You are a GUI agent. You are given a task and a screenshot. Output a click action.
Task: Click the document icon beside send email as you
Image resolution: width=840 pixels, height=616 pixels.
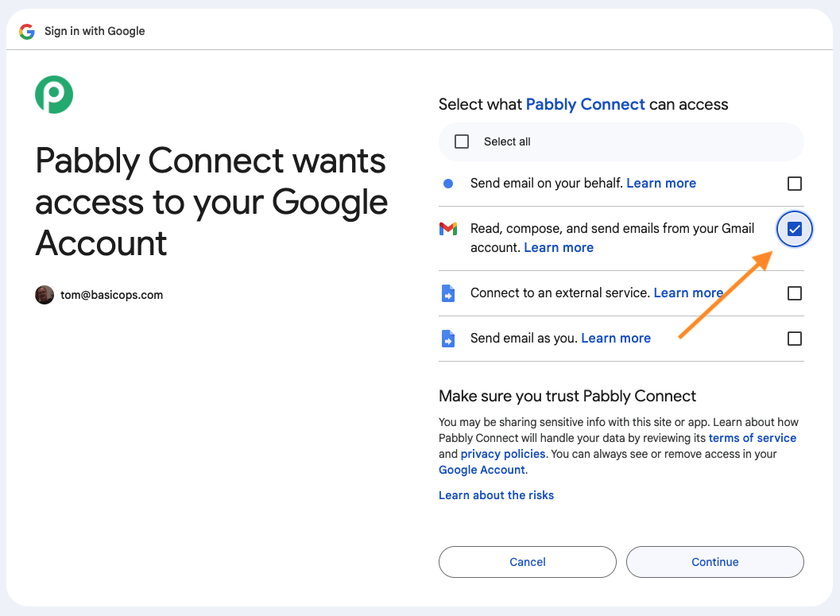pos(449,338)
